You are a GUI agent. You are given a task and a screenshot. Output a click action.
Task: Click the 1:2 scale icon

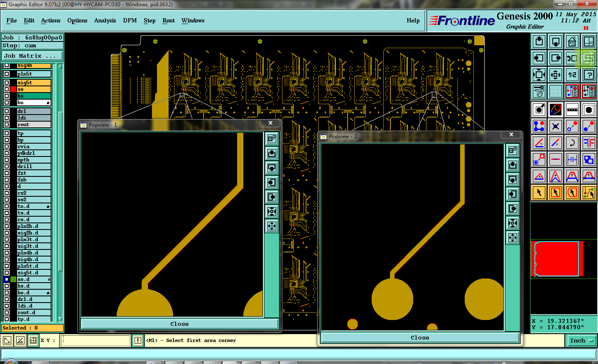point(572,75)
